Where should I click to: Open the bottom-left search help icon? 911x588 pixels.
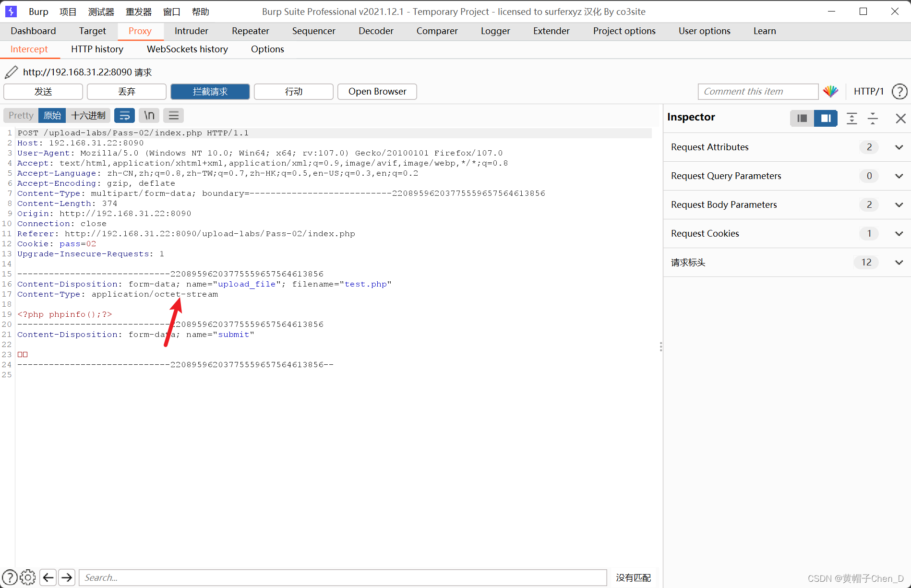click(10, 577)
